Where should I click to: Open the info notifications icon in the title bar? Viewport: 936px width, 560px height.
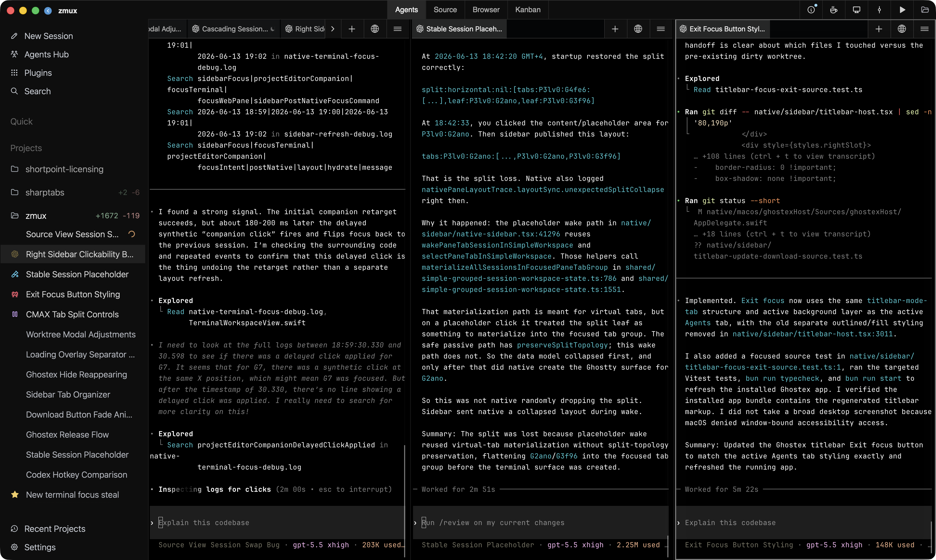coord(811,10)
